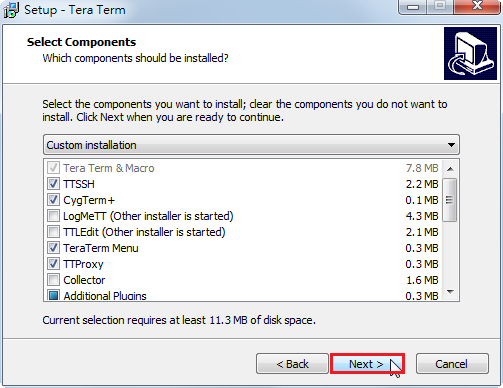The width and height of the screenshot is (503, 388).
Task: Click the component list scrollbar thumb
Action: click(450, 200)
